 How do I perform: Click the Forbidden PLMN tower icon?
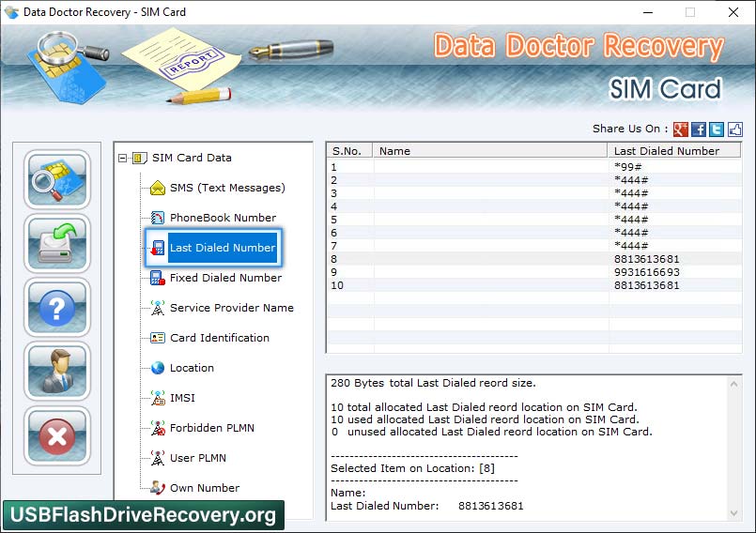(158, 428)
